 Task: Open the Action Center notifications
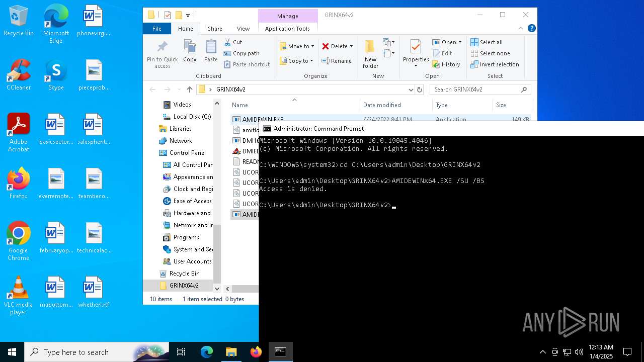[627, 352]
